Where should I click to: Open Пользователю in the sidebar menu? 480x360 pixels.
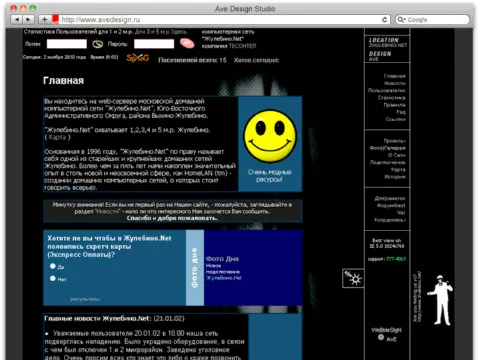387,90
